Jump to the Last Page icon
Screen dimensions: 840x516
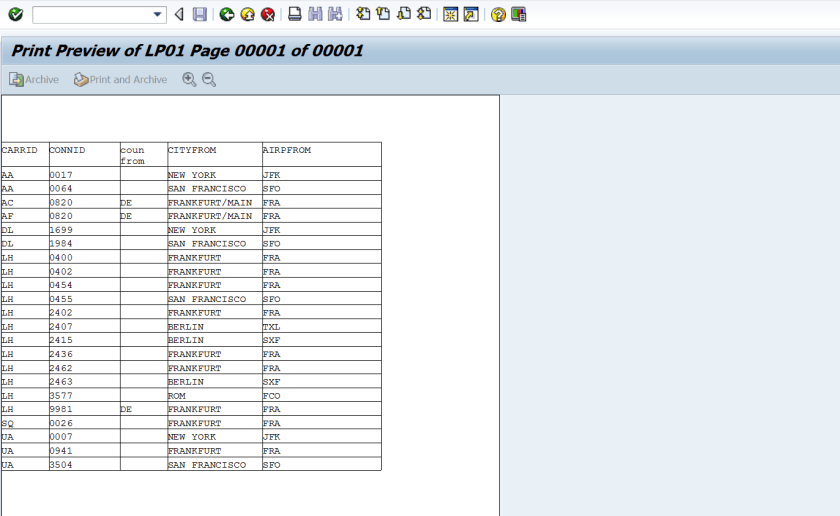click(x=424, y=14)
